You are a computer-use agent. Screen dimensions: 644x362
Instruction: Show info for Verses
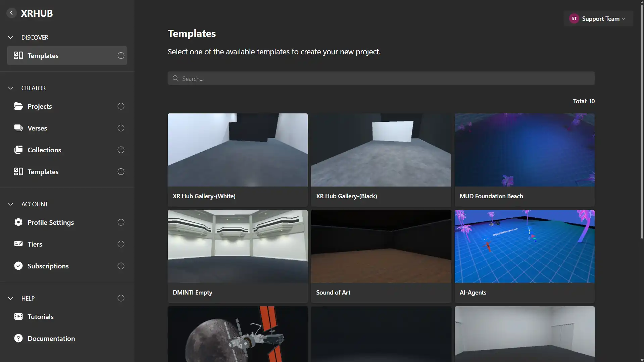pyautogui.click(x=121, y=128)
